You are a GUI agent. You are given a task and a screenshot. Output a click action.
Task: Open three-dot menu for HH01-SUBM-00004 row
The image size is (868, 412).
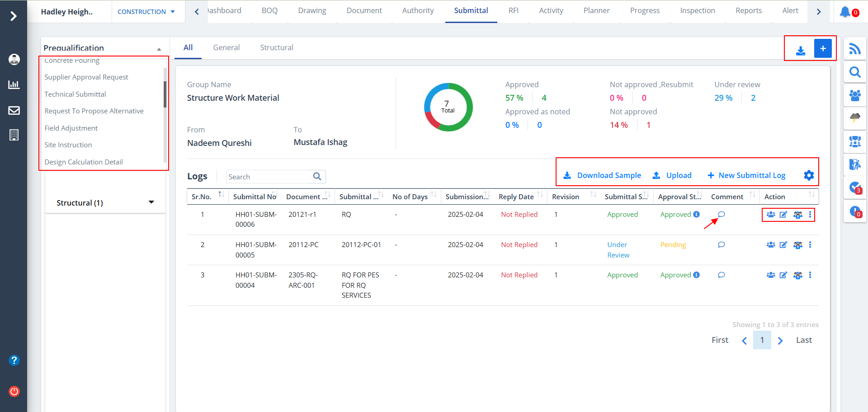point(810,275)
